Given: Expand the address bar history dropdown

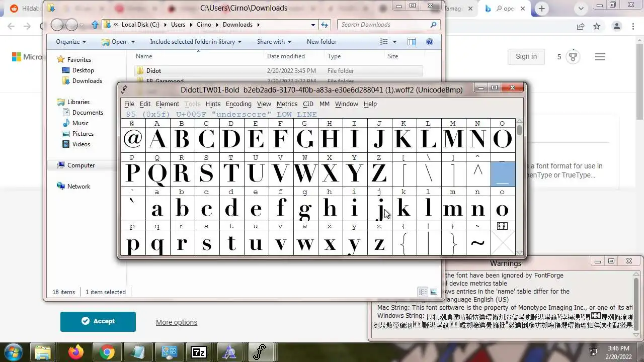Looking at the screenshot, I should click(x=313, y=25).
